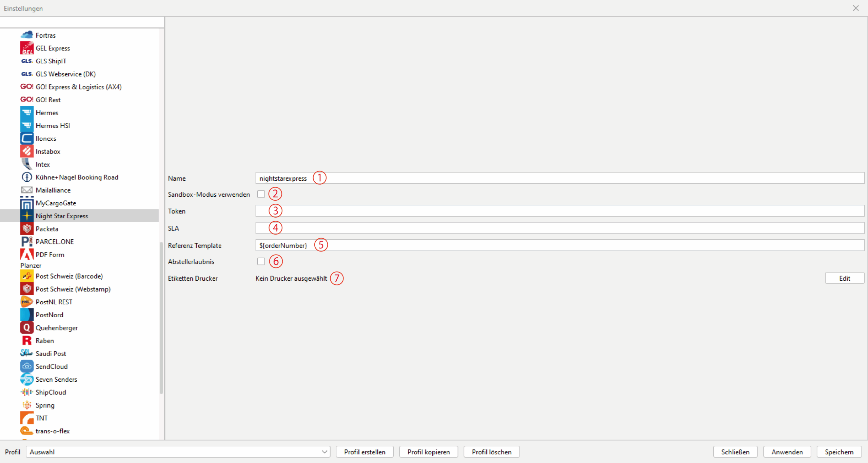Close the Einstellungen window
The width and height of the screenshot is (868, 463).
856,8
